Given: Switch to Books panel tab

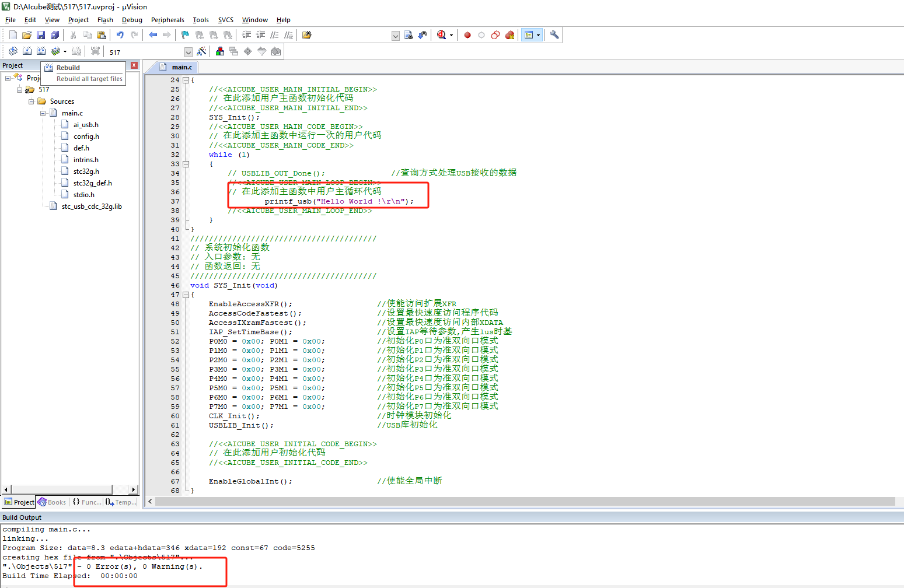Looking at the screenshot, I should [52, 502].
